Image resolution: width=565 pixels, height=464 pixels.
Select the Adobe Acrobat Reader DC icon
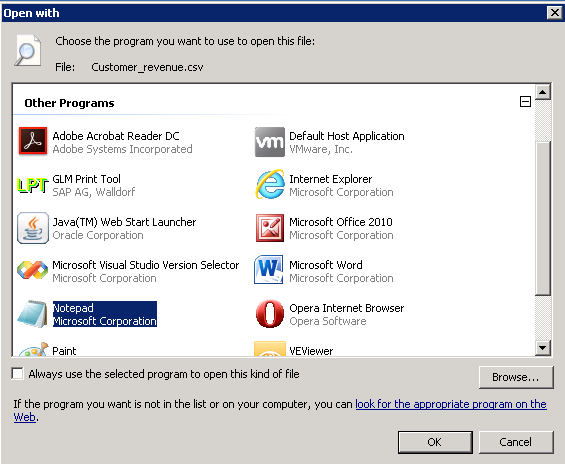tap(33, 141)
